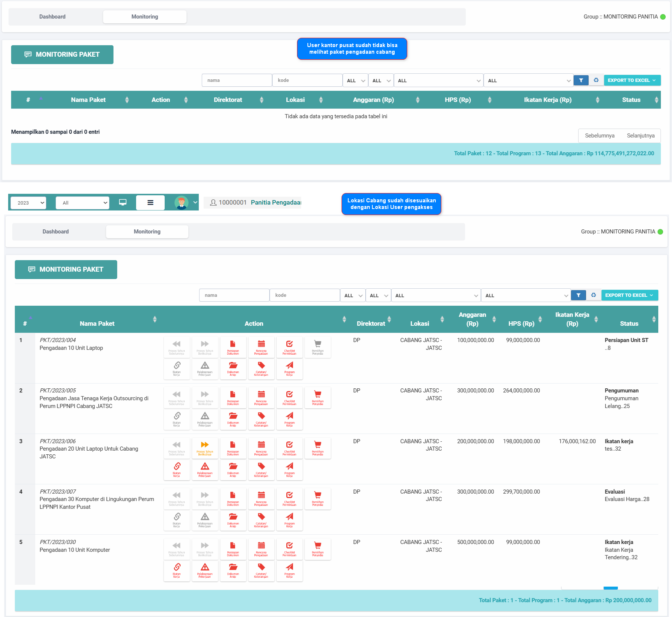Click the Selanjutnya pagination button

(640, 136)
